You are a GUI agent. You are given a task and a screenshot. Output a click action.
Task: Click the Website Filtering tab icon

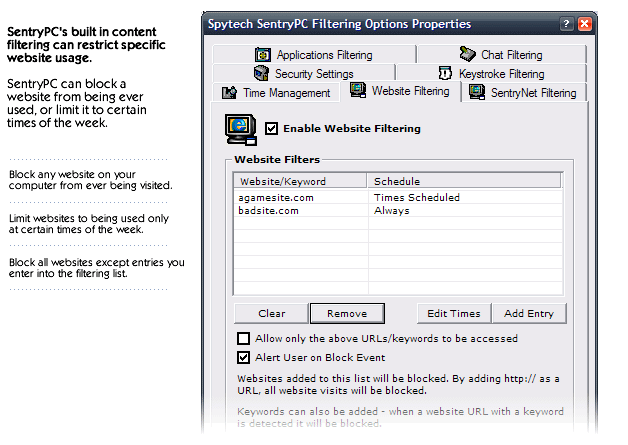click(358, 90)
